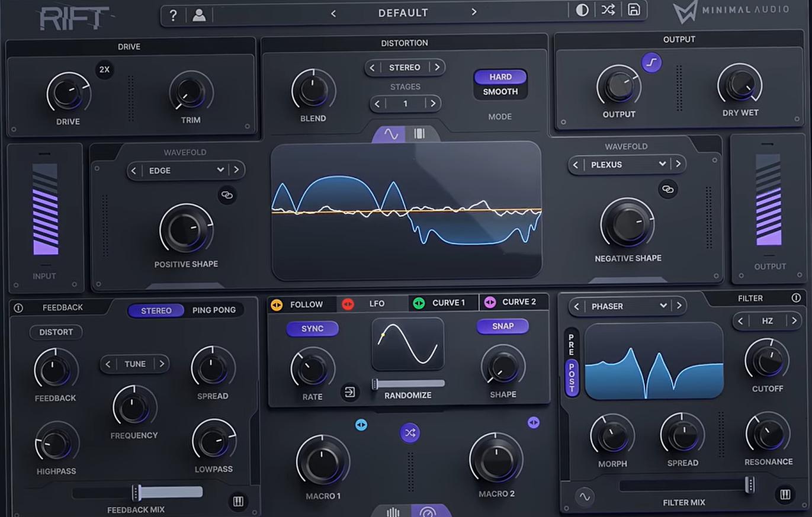Viewport: 812px width, 517px height.
Task: Select SMOOTH distortion mode
Action: tap(500, 92)
